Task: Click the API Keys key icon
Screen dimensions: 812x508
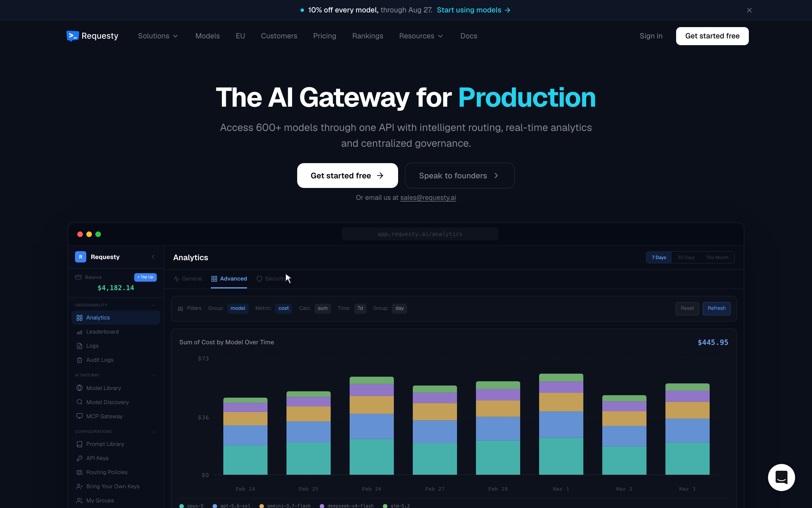Action: (x=80, y=458)
